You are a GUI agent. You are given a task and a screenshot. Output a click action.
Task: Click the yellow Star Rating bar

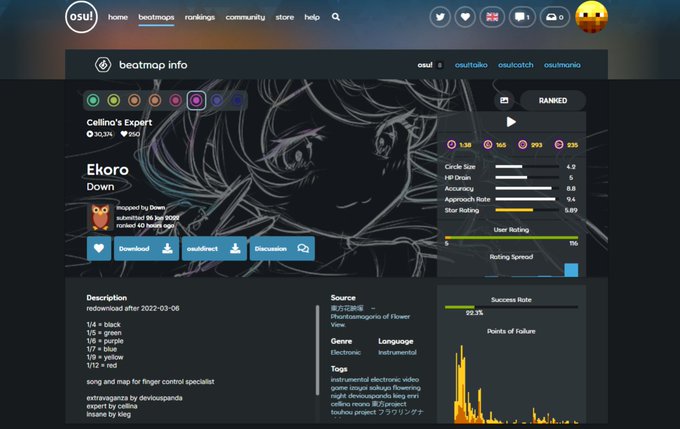(514, 210)
